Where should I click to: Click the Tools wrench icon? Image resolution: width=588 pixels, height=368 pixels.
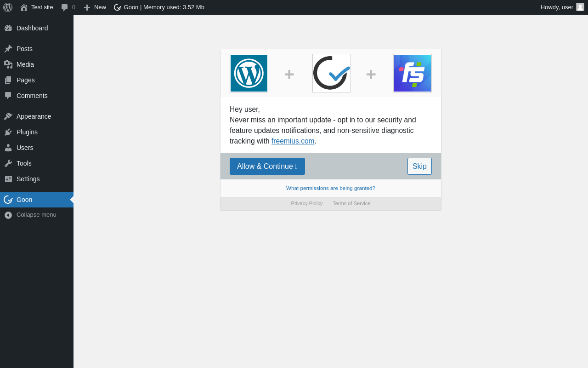(x=8, y=163)
